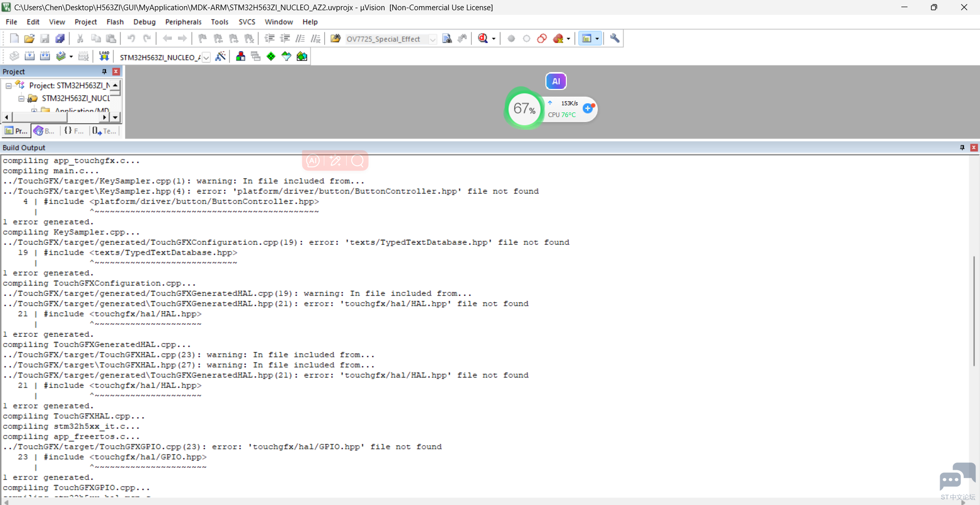Click the Manage Project Items icon

click(x=241, y=56)
